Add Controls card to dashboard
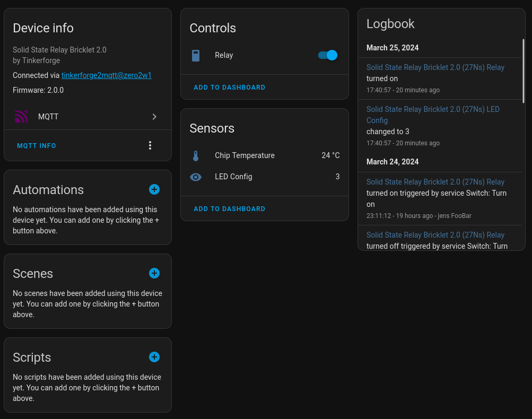532x419 pixels. pyautogui.click(x=229, y=88)
